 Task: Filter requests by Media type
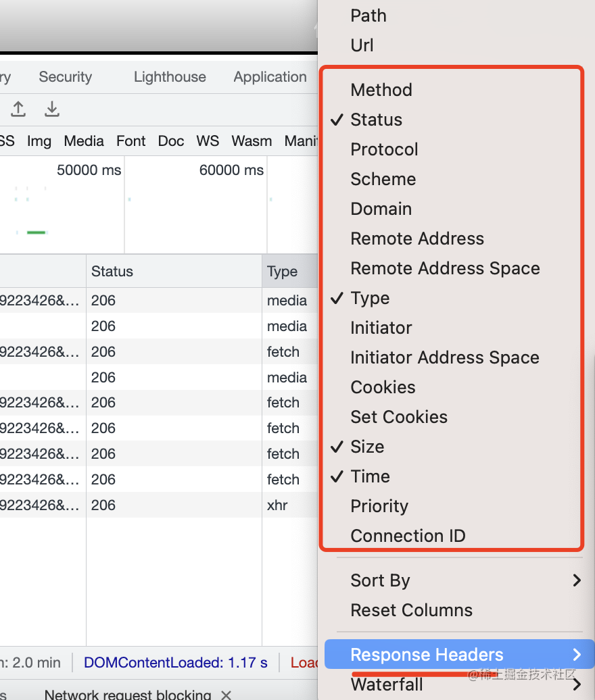click(x=84, y=141)
